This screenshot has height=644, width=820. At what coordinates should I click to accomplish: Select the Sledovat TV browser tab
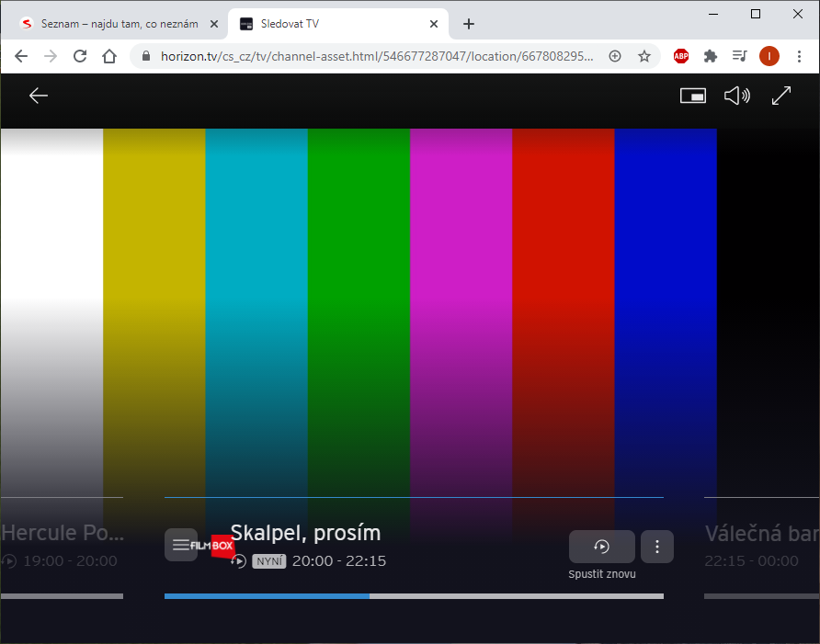click(x=338, y=24)
